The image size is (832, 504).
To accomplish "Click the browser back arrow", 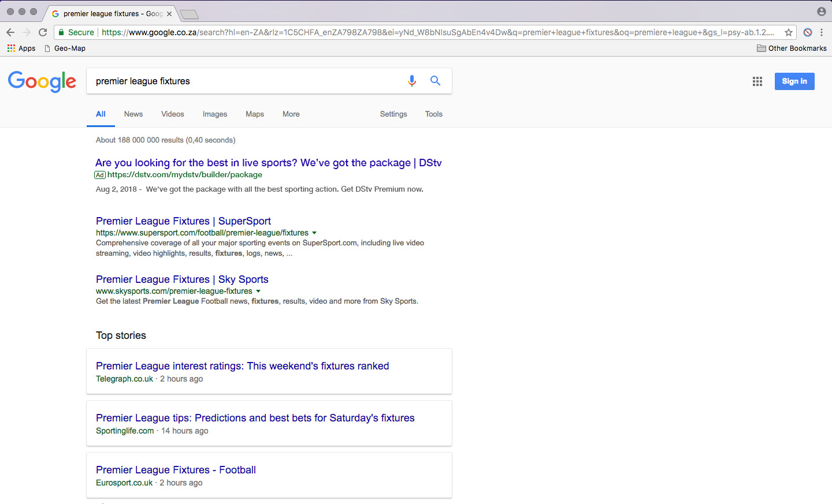I will coord(10,32).
